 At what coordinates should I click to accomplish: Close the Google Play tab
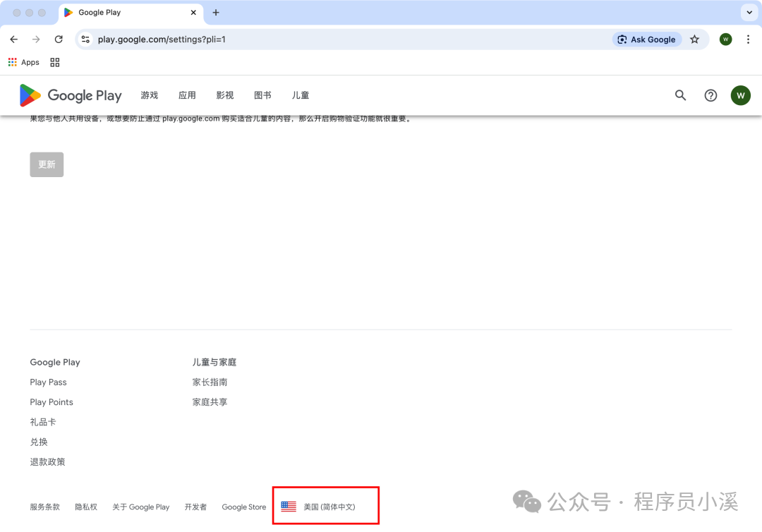(193, 13)
